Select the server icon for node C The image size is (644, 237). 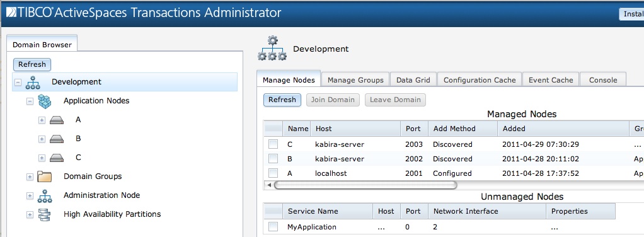[x=57, y=158]
